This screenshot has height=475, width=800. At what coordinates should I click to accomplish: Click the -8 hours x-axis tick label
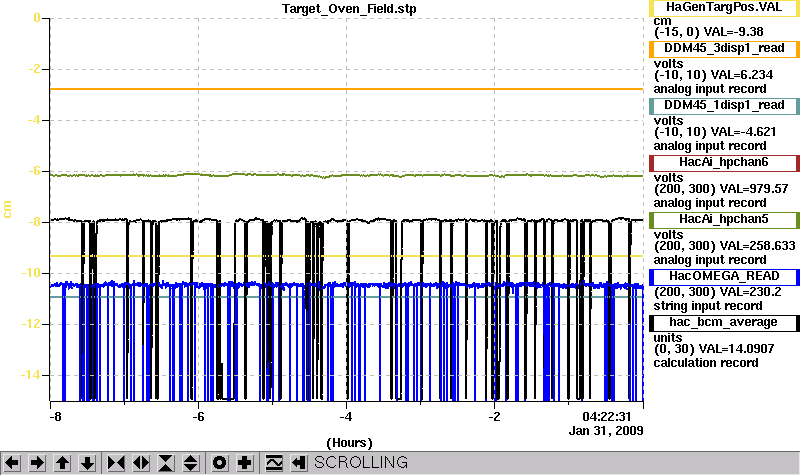pos(55,417)
